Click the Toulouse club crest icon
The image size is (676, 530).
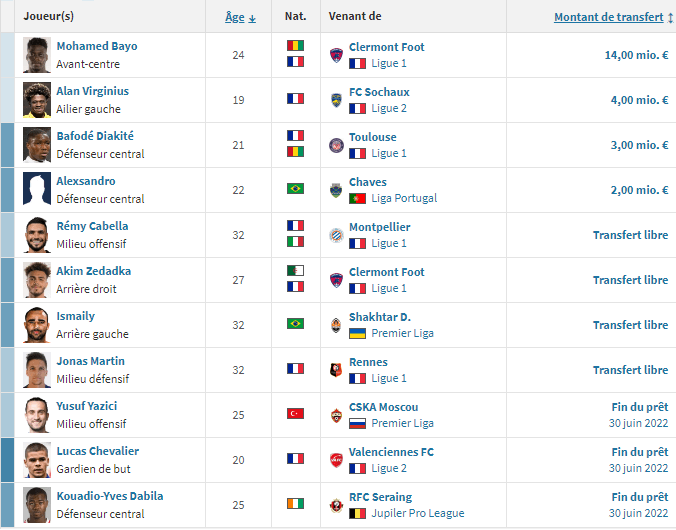tap(336, 145)
